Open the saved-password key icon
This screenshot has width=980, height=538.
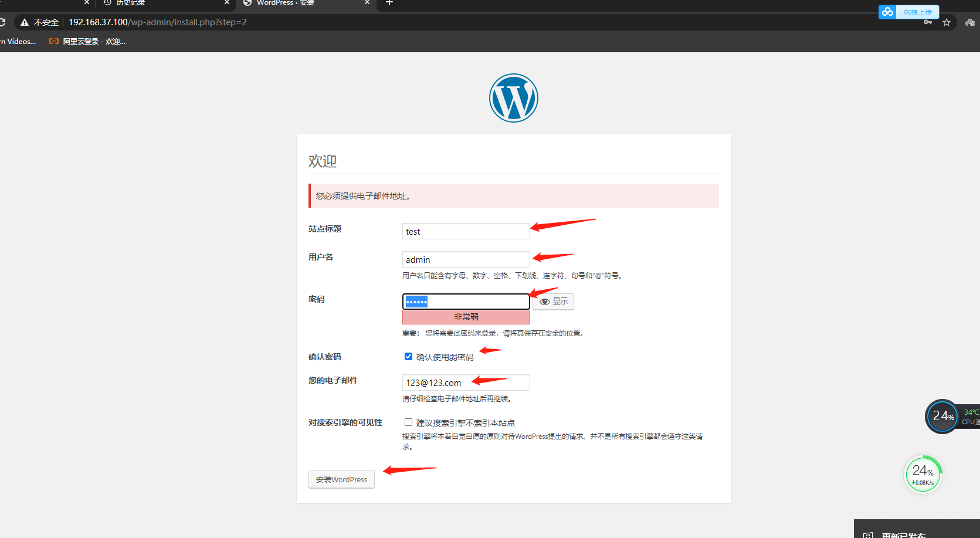pos(928,22)
